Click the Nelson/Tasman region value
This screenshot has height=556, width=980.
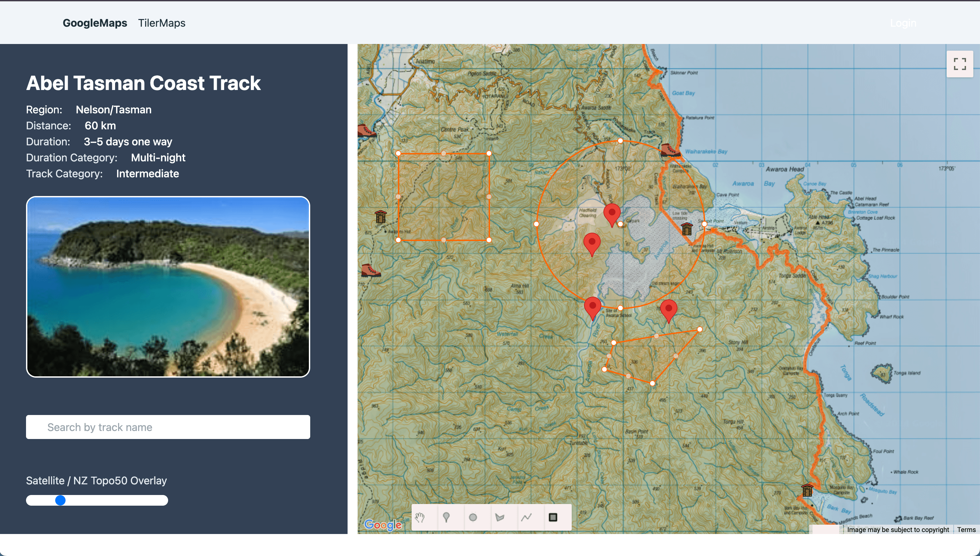point(113,110)
